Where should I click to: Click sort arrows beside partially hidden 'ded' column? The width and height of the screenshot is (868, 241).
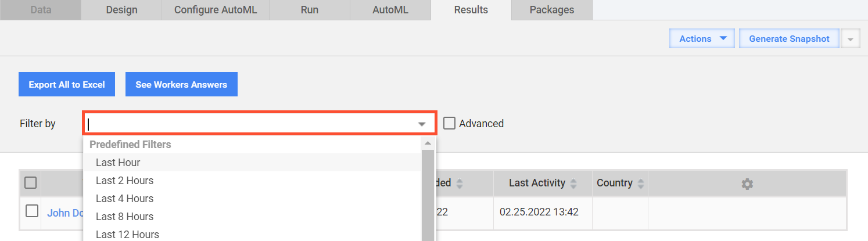click(x=460, y=184)
